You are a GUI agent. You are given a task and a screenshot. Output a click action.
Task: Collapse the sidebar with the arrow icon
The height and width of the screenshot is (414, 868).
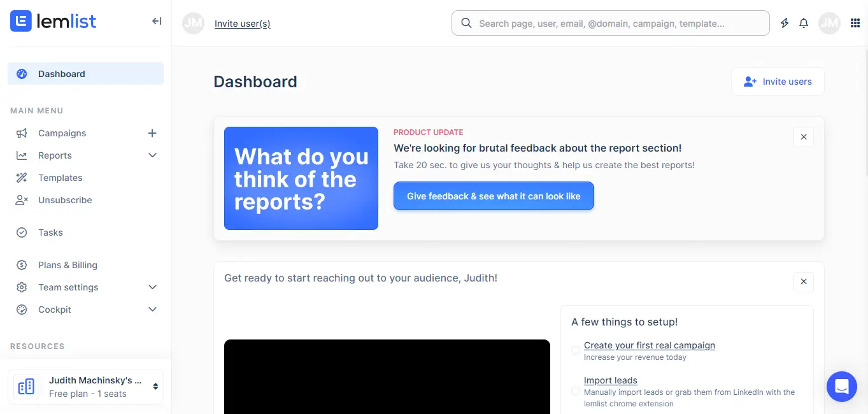click(157, 22)
